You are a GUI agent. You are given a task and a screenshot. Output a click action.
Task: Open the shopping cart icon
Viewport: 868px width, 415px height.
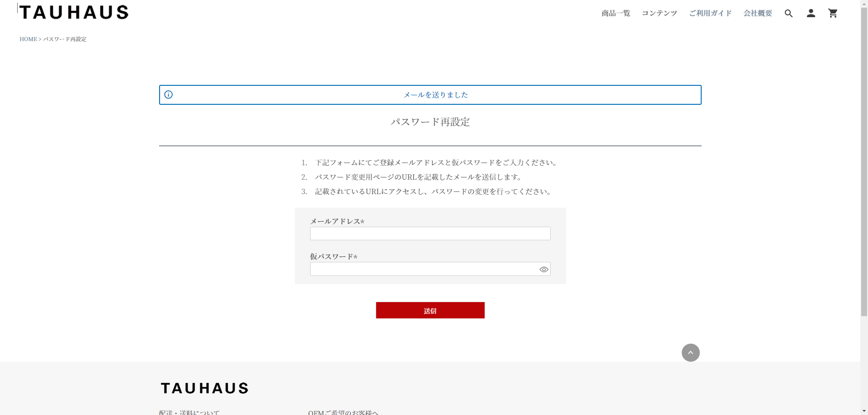[x=833, y=14]
